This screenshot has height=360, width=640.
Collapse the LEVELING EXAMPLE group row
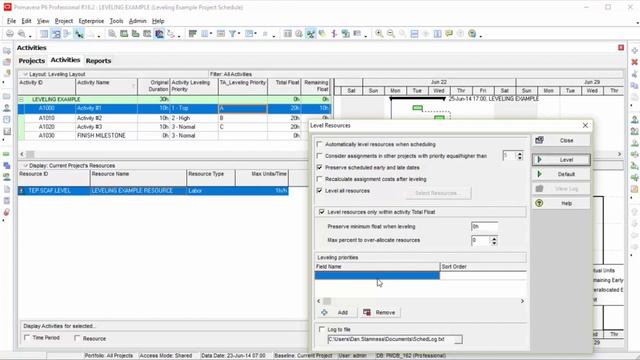tap(21, 100)
